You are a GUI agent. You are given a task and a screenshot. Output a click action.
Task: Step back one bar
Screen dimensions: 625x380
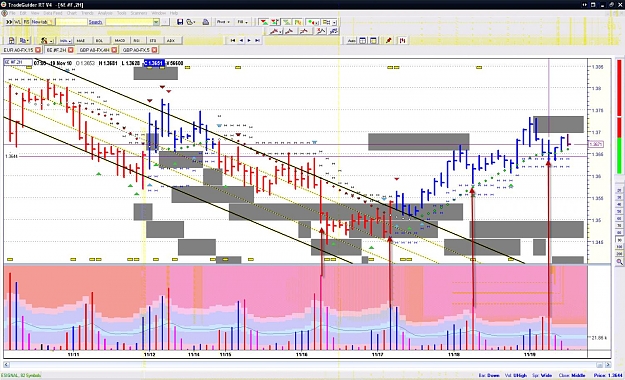pyautogui.click(x=241, y=40)
